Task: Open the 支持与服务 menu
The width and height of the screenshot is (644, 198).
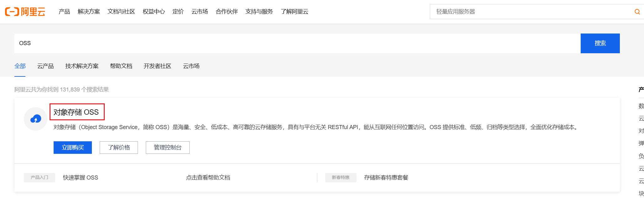Action: (x=259, y=12)
